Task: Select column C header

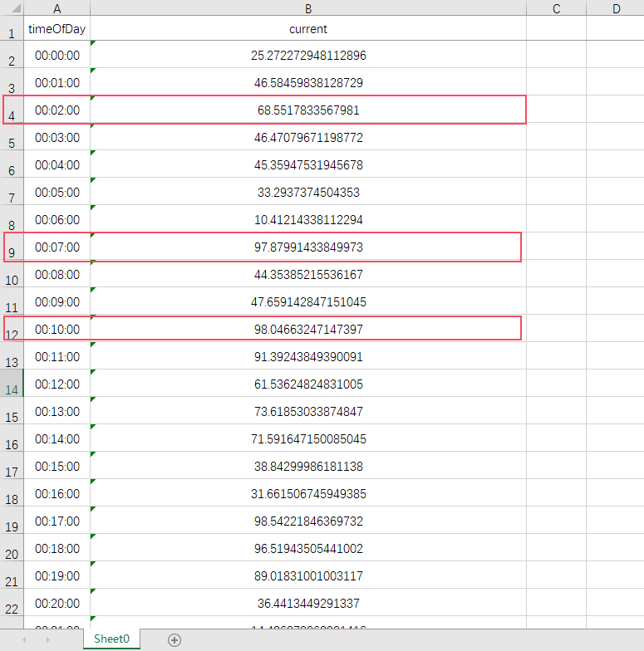Action: pos(556,8)
